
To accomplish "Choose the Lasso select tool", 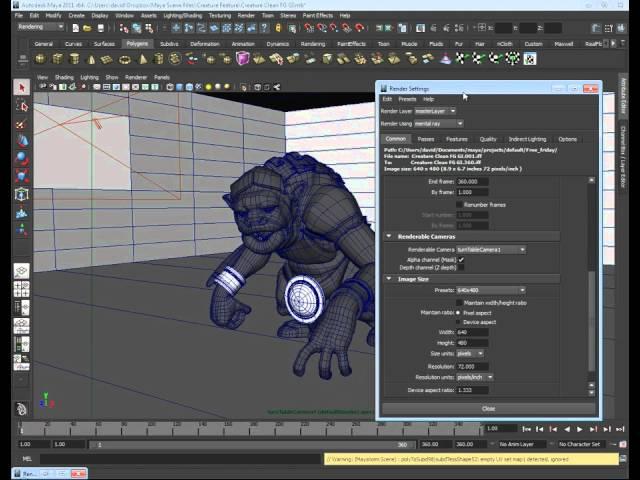I will pos(21,105).
